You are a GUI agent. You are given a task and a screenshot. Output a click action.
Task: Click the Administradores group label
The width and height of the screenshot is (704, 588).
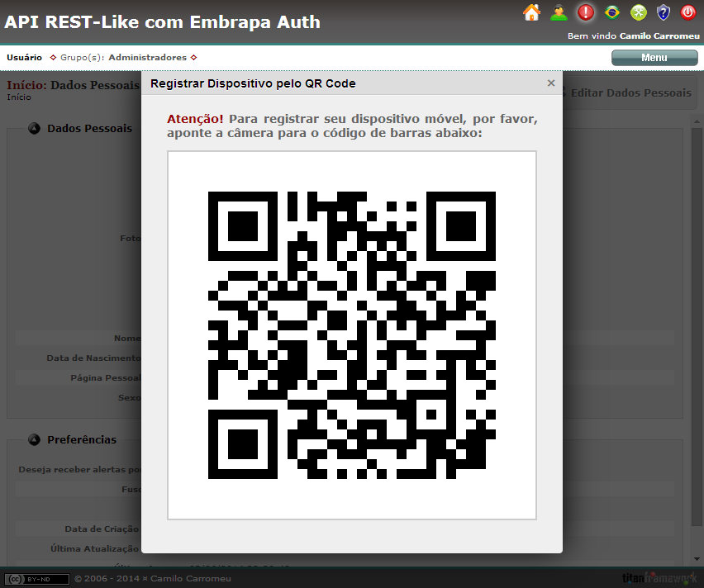147,58
